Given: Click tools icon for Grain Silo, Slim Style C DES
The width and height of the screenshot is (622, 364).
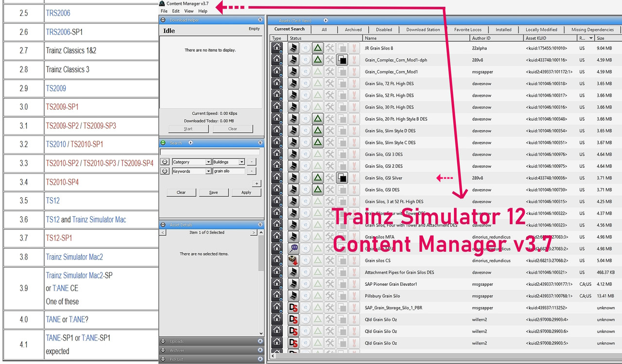Looking at the screenshot, I should (330, 142).
